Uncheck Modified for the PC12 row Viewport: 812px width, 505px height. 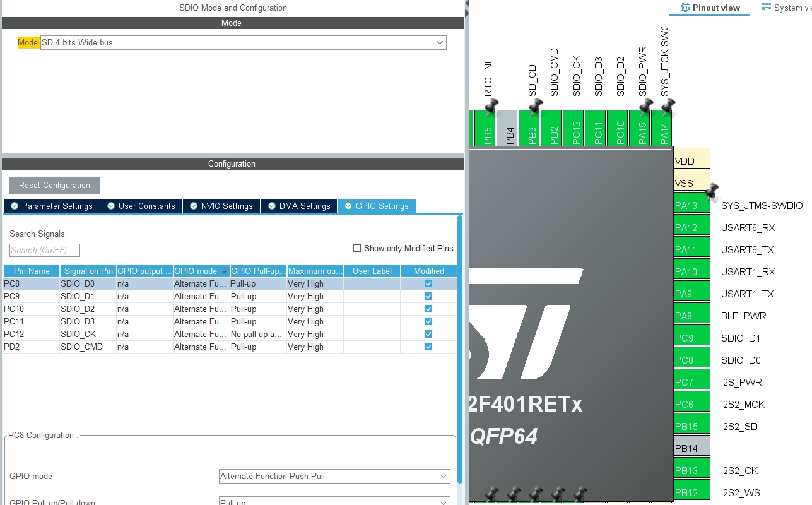click(428, 334)
